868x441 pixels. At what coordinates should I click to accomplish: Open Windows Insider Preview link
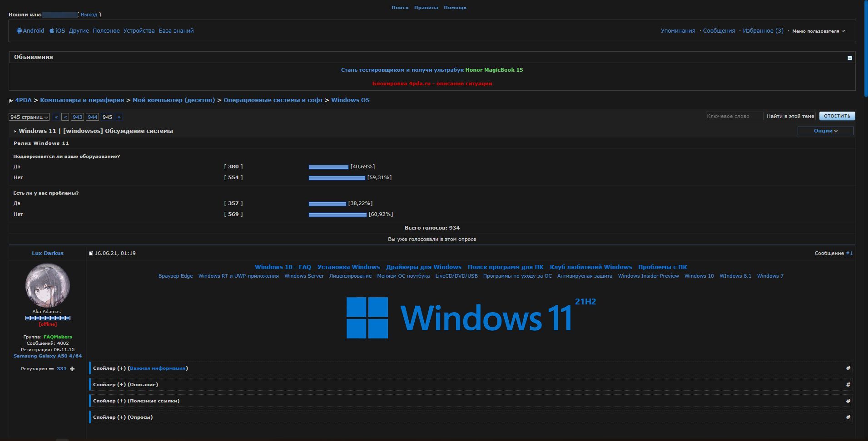(649, 276)
